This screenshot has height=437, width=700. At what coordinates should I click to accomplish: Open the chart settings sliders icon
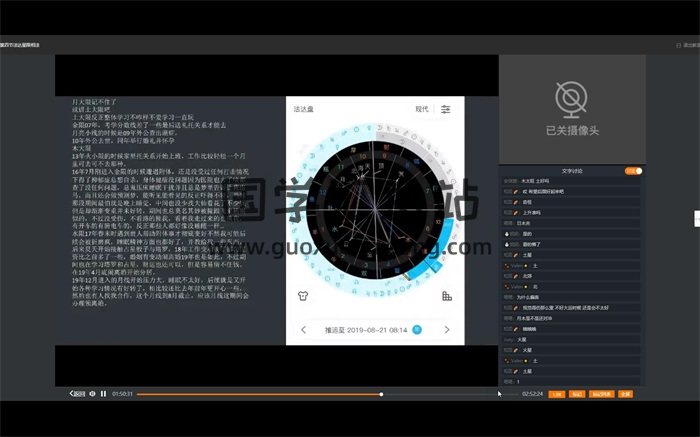click(445, 109)
